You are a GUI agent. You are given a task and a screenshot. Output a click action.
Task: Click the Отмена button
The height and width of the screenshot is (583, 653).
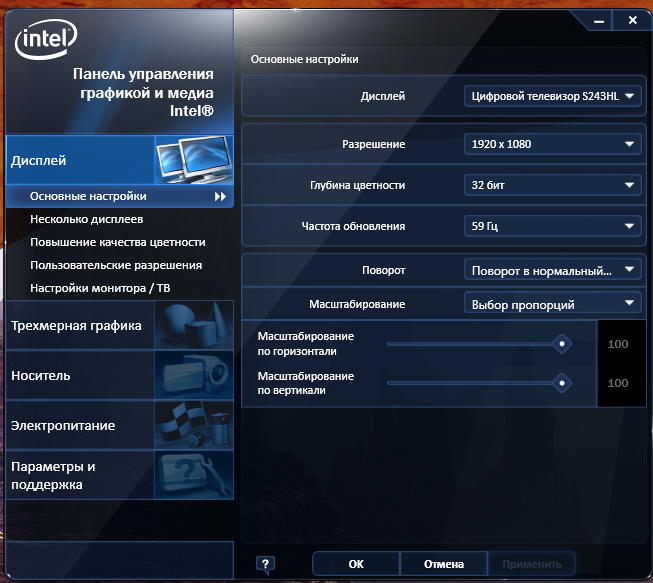coord(444,564)
